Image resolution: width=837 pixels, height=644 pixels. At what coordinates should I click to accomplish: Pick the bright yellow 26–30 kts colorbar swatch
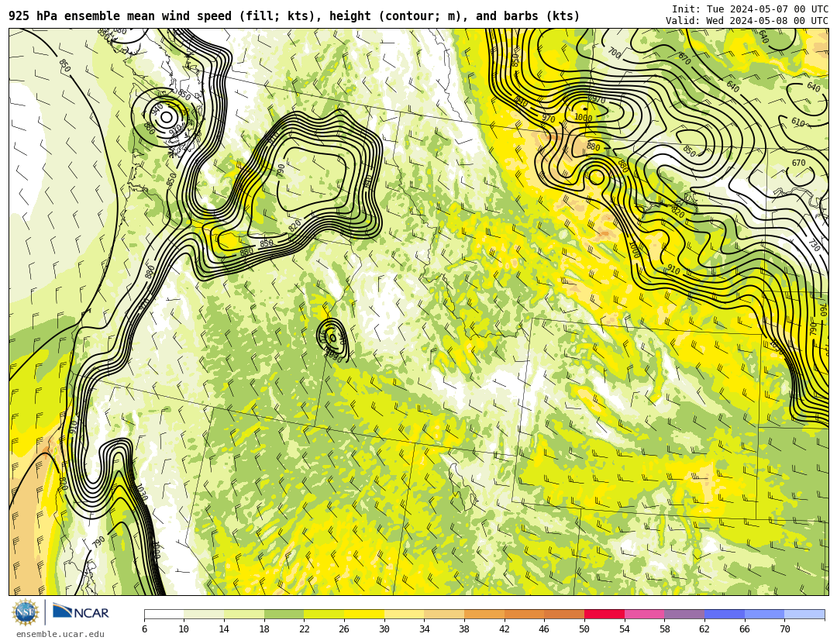point(364,614)
